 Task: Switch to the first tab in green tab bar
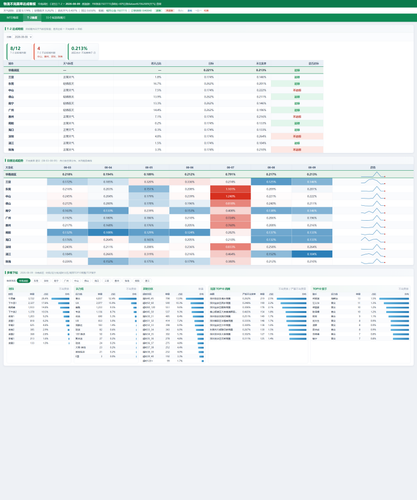(12, 18)
